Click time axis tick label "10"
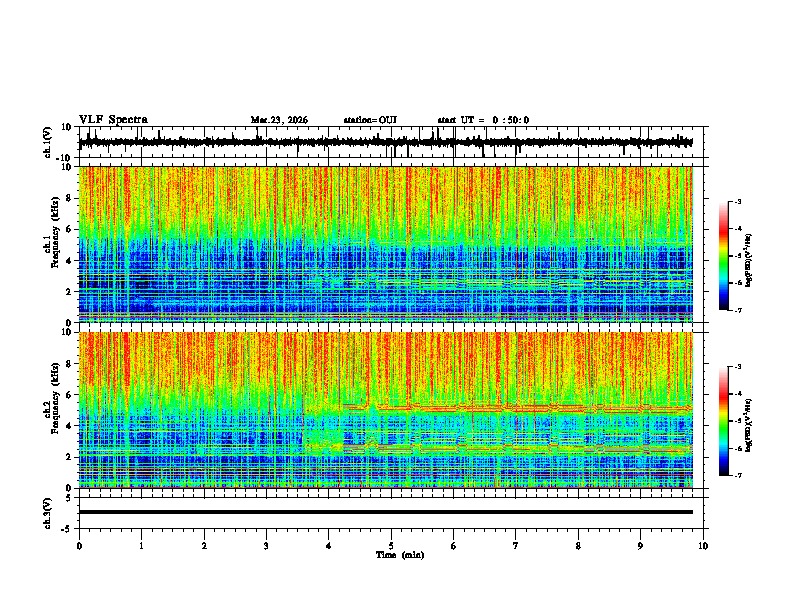The width and height of the screenshot is (792, 612). pos(703,546)
